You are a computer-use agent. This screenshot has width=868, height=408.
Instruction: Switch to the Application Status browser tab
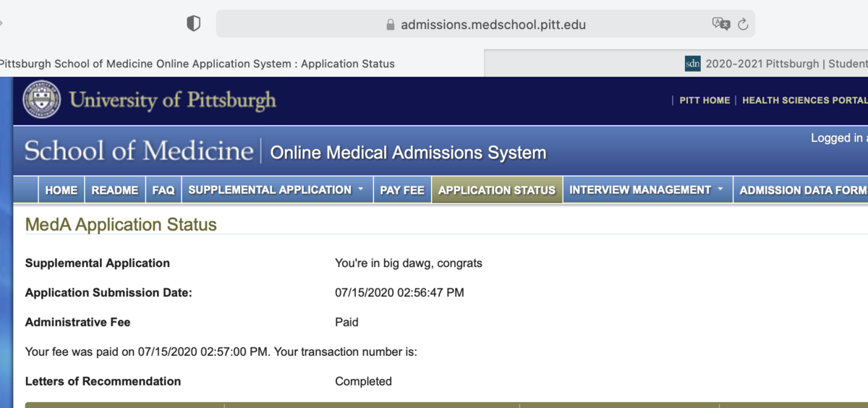coord(242,64)
